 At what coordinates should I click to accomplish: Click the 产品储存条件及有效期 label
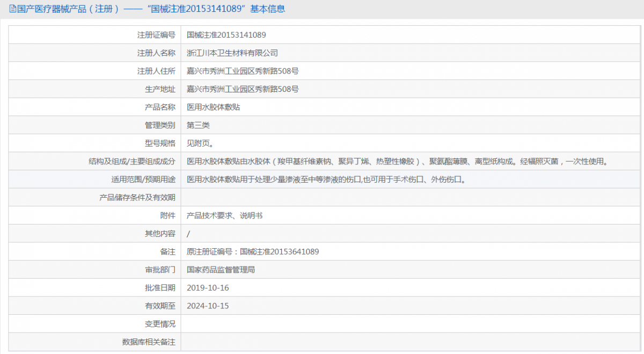click(x=137, y=197)
